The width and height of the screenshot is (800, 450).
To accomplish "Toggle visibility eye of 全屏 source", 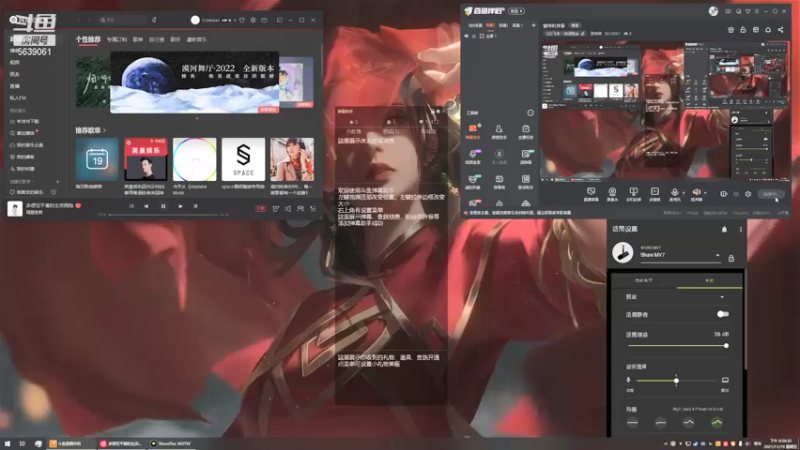I will click(x=466, y=36).
